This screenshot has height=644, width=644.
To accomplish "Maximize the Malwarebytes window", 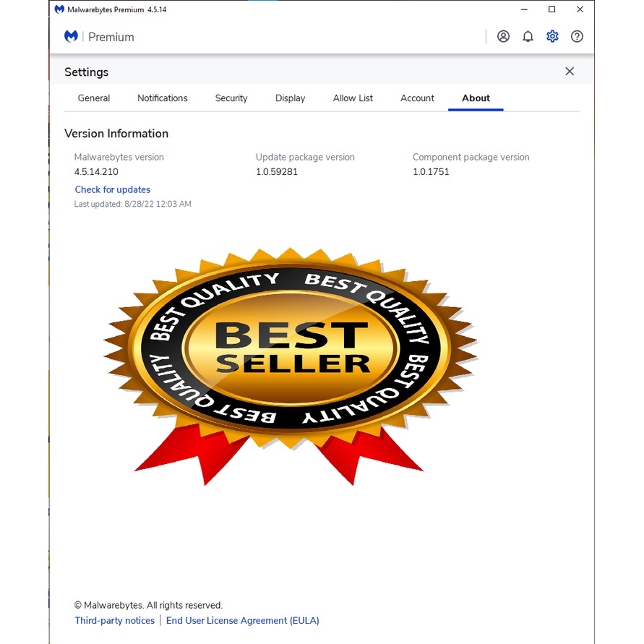I will coord(551,9).
